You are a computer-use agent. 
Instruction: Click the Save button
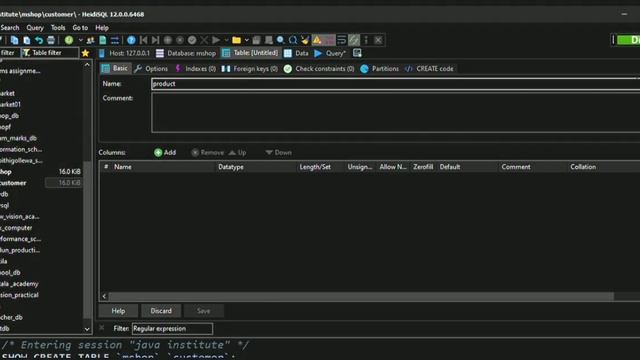tap(203, 311)
